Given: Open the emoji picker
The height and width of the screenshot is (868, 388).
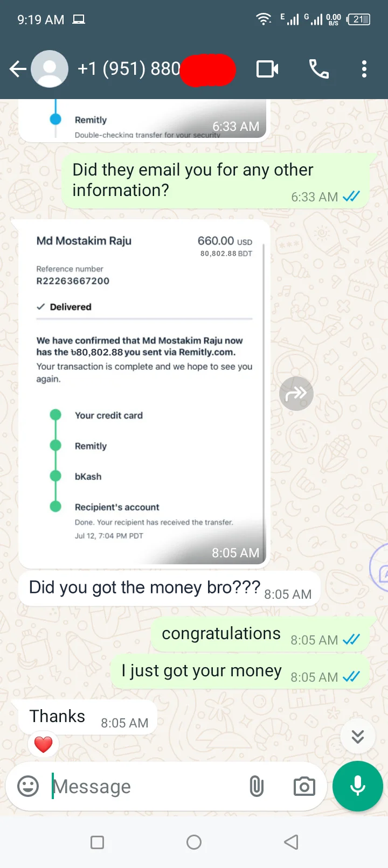Looking at the screenshot, I should (28, 786).
